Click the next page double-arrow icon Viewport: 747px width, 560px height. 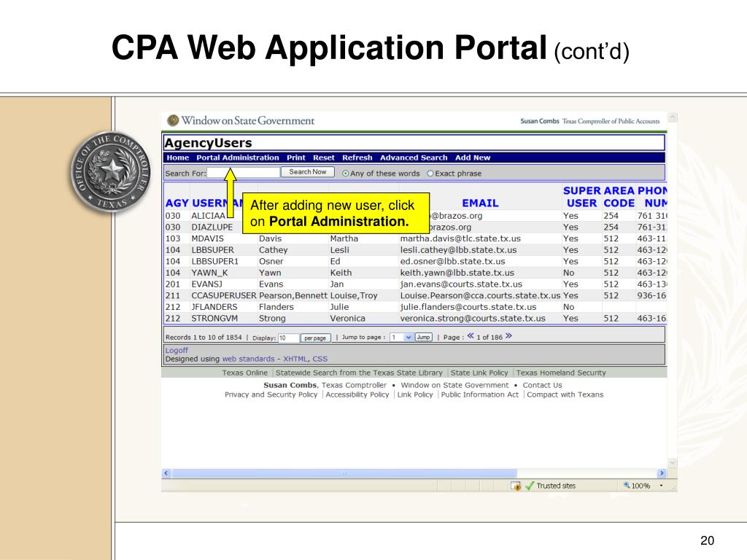point(508,336)
